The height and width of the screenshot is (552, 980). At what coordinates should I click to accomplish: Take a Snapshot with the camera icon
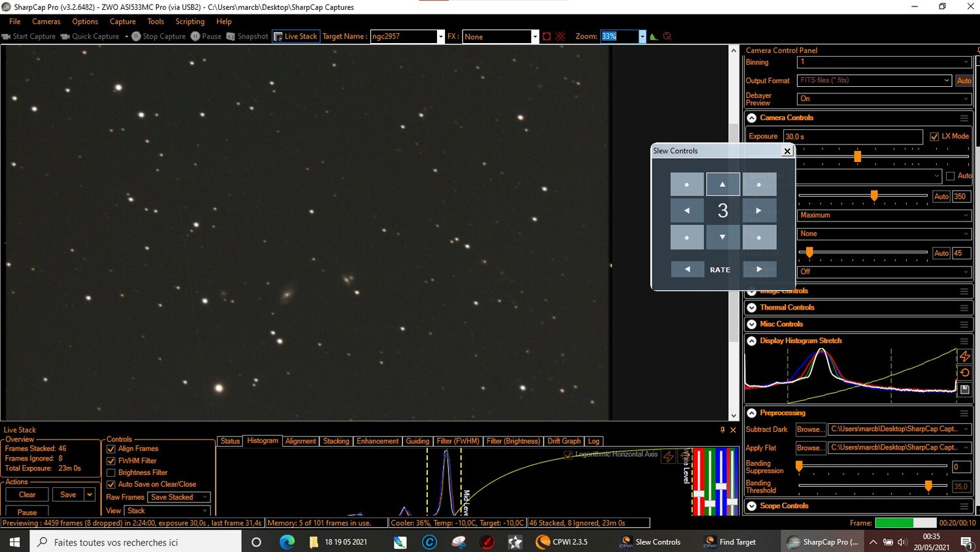click(231, 36)
